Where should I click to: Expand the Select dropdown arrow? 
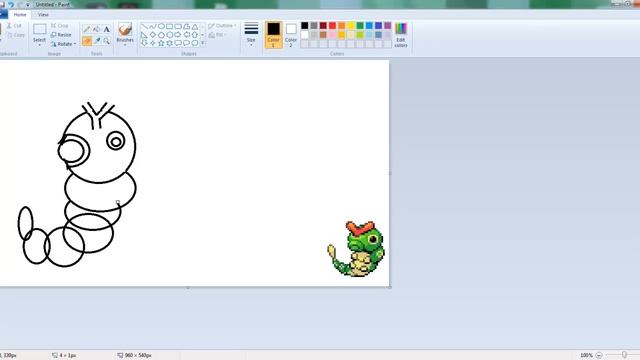[40, 45]
